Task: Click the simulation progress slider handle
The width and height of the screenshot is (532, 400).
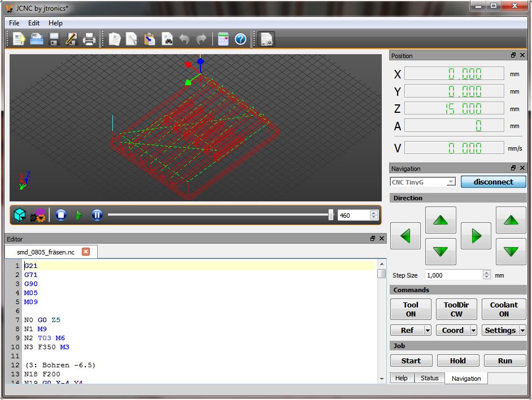Action: (x=331, y=215)
